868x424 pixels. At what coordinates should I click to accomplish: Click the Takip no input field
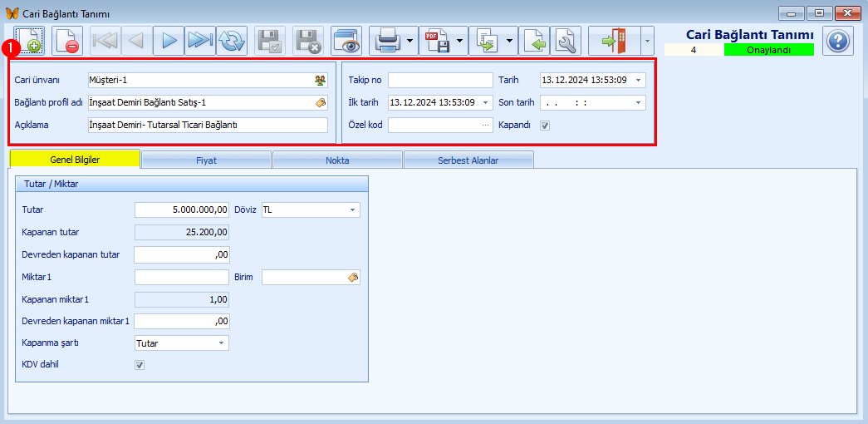tap(440, 81)
